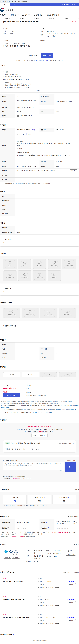Click the 교육비 지원 welfare icon
The image size is (79, 644).
coord(54,264)
